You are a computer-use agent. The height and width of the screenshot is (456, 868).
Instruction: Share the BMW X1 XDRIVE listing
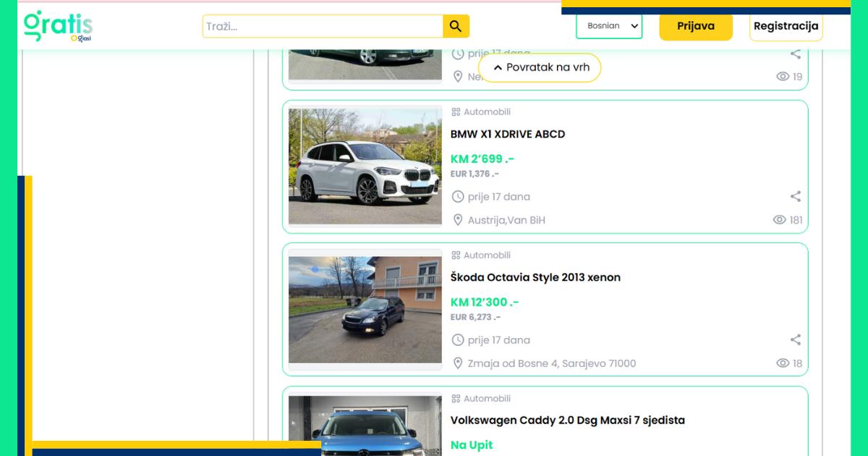796,196
